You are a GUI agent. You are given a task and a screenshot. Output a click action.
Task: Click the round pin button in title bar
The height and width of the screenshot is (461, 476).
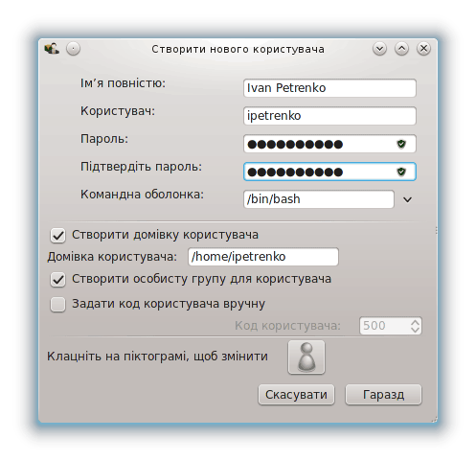pos(73,49)
